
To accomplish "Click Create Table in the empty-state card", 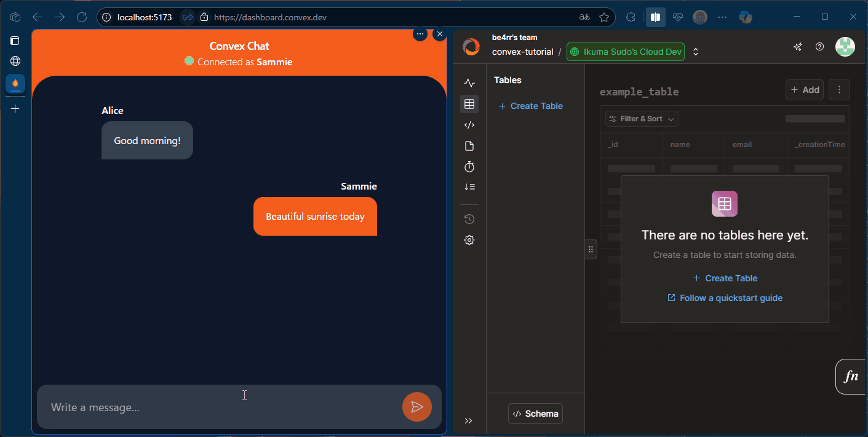I will pyautogui.click(x=725, y=278).
